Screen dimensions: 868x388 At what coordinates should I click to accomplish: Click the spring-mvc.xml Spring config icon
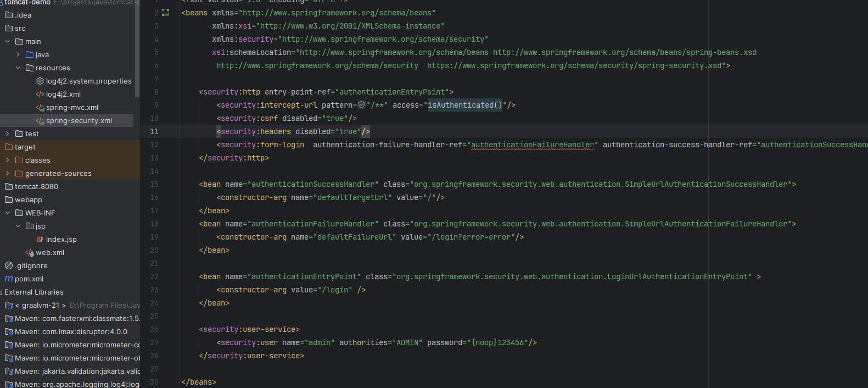(x=40, y=107)
